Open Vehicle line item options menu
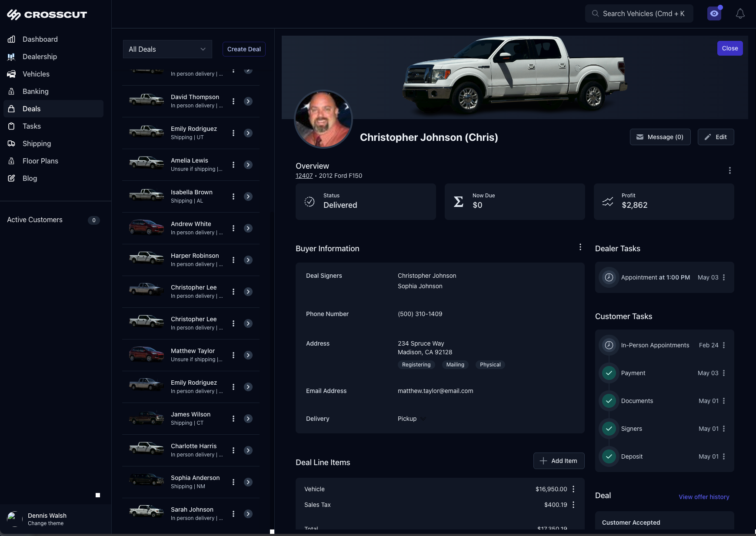 (573, 489)
